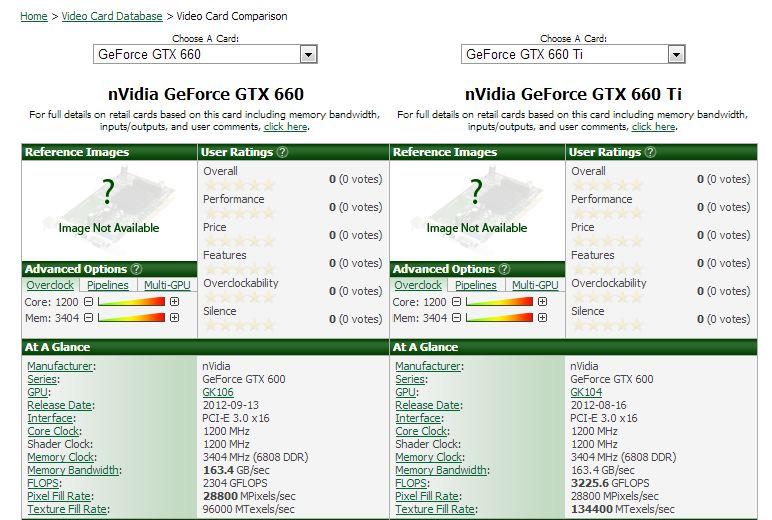
Task: Open Texture Fill Rate link in GTX 660 Ti column
Action: tap(435, 509)
